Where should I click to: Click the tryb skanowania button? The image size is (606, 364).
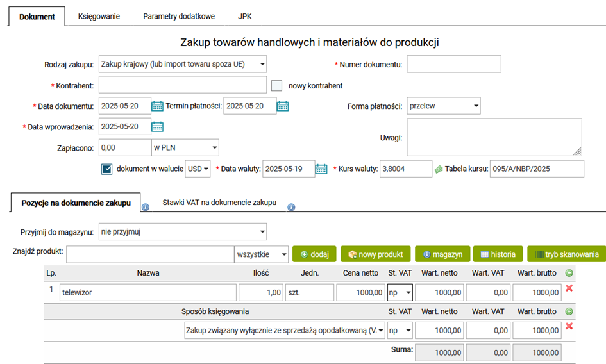(566, 254)
